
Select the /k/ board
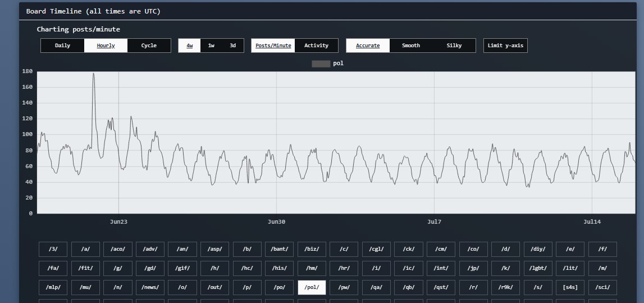[505, 269]
